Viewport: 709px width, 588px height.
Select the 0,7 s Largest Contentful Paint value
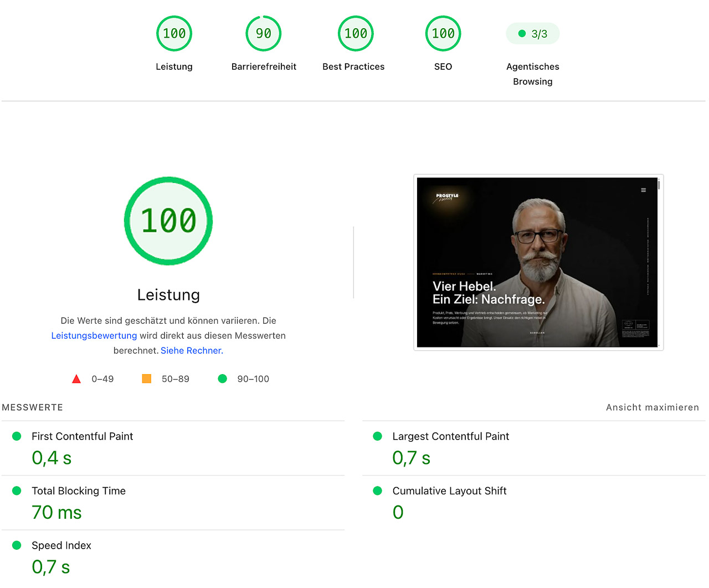(x=412, y=458)
